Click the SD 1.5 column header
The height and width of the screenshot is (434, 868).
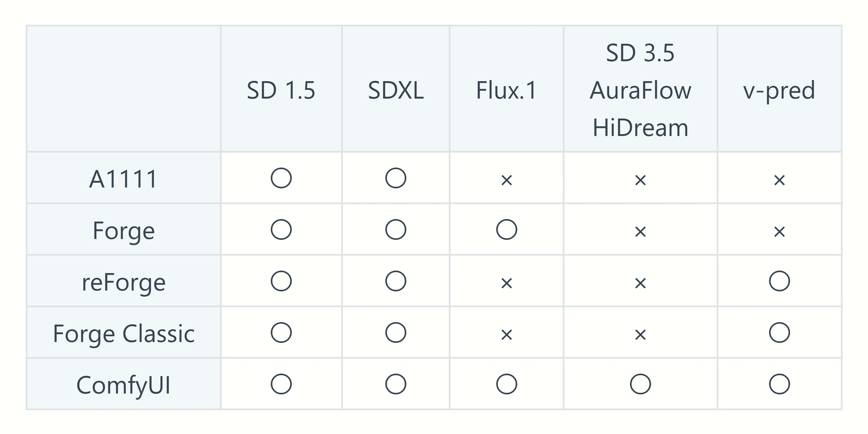[281, 90]
